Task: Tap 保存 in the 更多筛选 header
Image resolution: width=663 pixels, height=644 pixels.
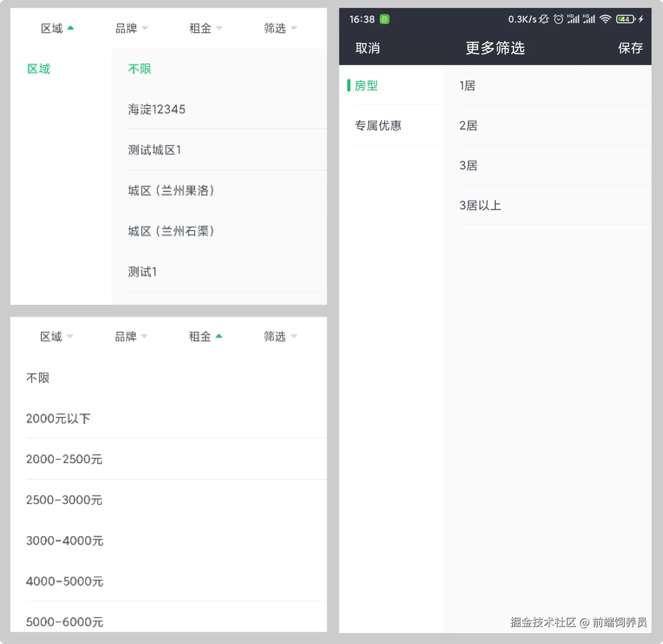Action: click(630, 48)
